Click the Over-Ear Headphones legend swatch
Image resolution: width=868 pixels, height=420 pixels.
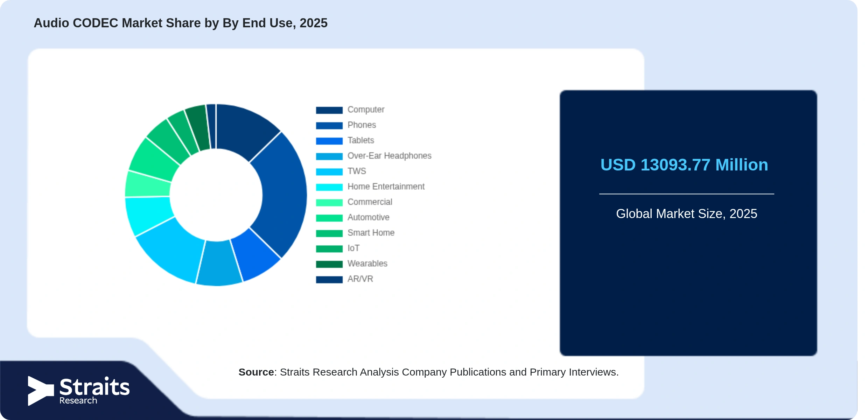coord(329,156)
